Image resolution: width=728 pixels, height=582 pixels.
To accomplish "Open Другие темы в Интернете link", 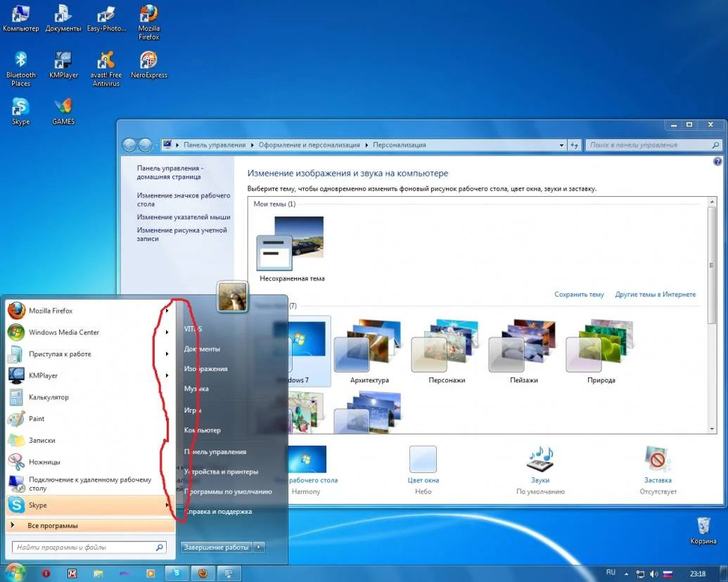I will (x=655, y=295).
